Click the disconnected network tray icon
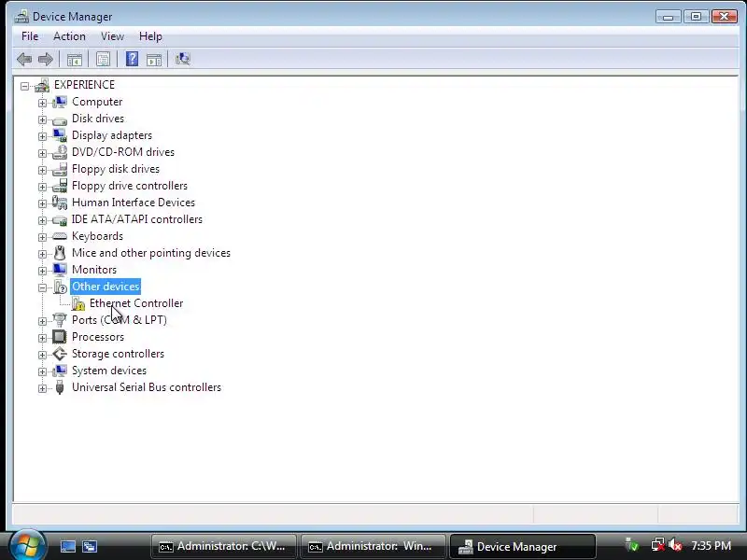 658,545
